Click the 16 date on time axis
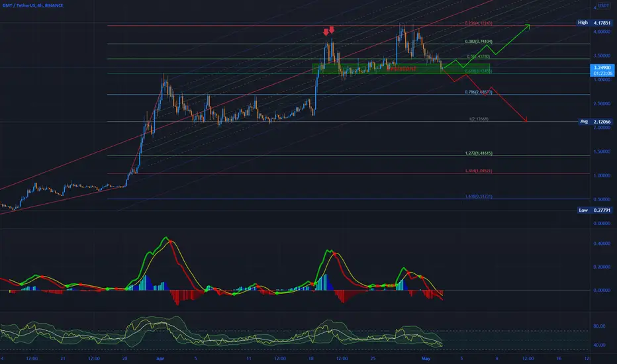 (x=559, y=359)
